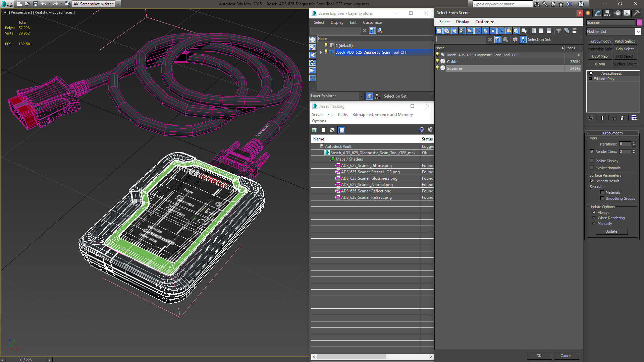This screenshot has width=644, height=362.
Task: Toggle visibility bulb of 0 (default) layer
Action: point(326,45)
